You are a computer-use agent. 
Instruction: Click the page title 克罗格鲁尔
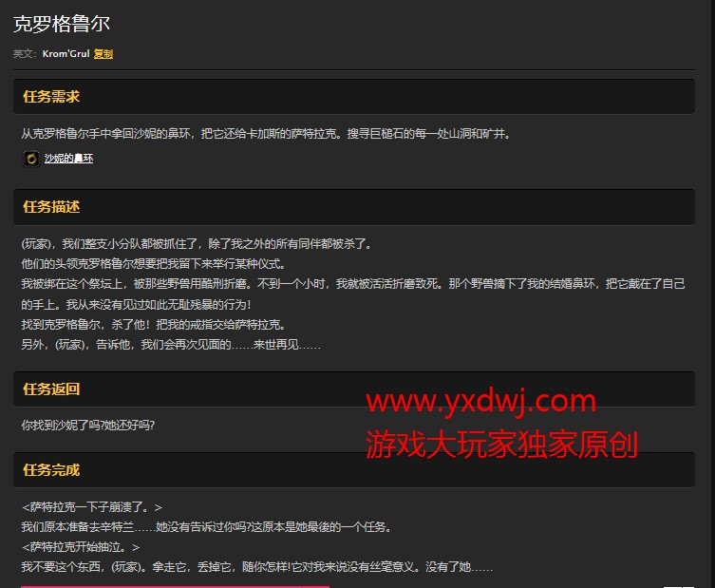coord(62,25)
